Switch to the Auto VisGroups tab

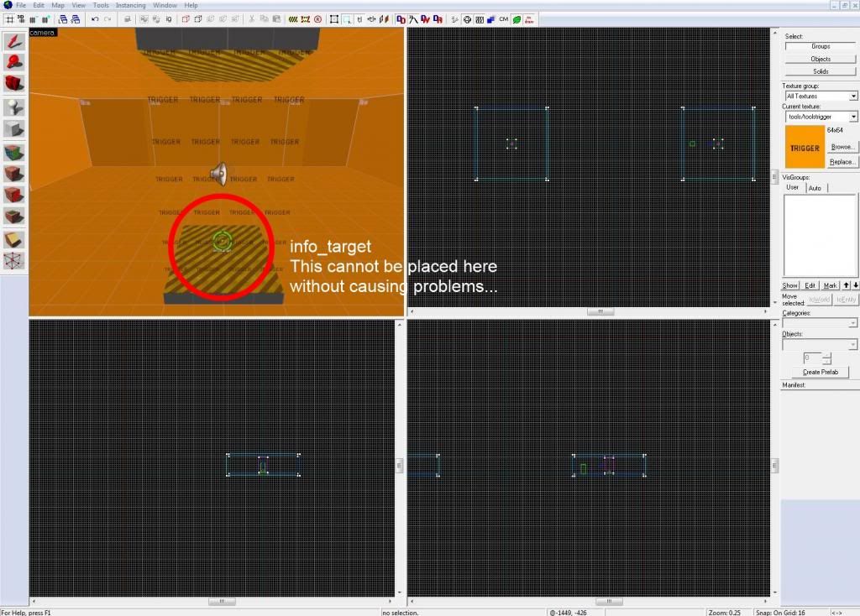(x=815, y=188)
